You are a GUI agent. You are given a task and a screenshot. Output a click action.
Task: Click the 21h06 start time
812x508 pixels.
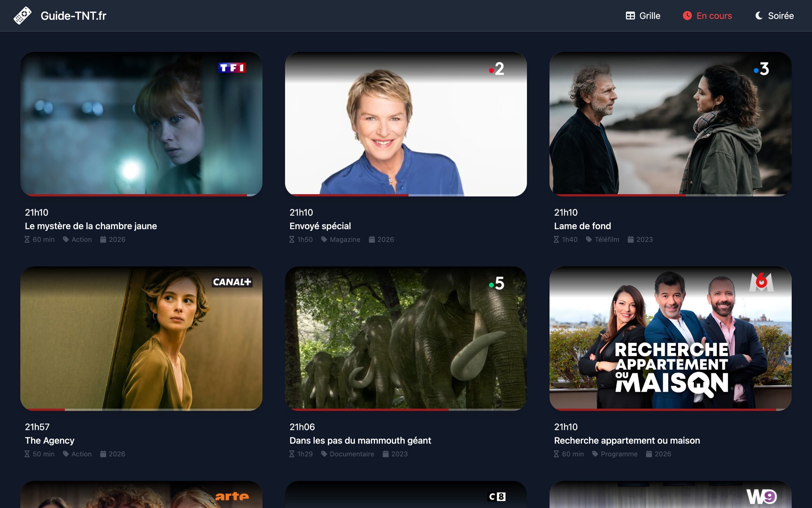(x=302, y=427)
